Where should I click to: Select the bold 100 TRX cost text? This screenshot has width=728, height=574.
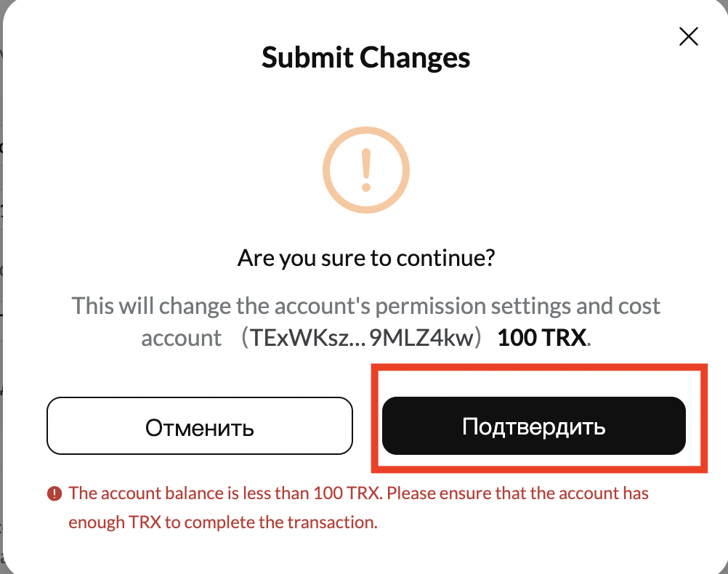(x=542, y=337)
